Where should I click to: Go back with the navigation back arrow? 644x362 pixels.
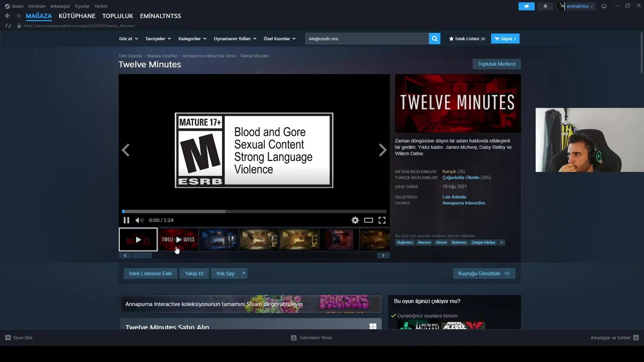point(8,16)
